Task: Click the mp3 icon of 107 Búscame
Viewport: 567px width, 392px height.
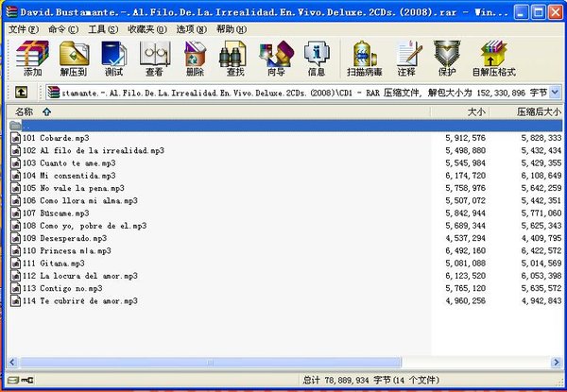Action: [x=15, y=213]
